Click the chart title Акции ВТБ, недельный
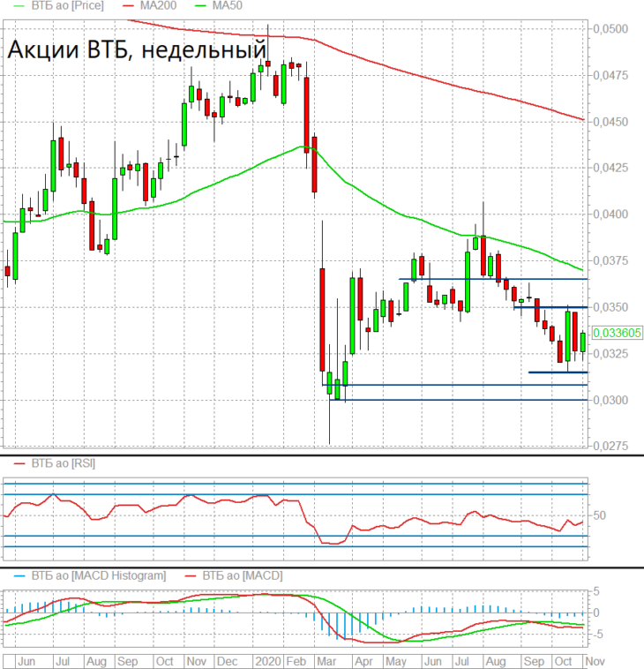Image resolution: width=644 pixels, height=669 pixels. [x=137, y=49]
